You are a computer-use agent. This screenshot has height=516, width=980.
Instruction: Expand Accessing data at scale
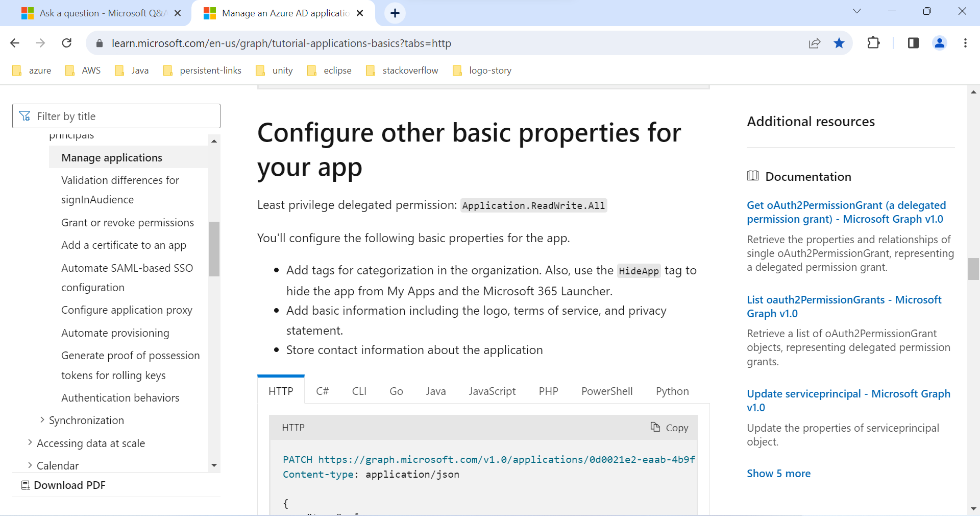point(86,443)
